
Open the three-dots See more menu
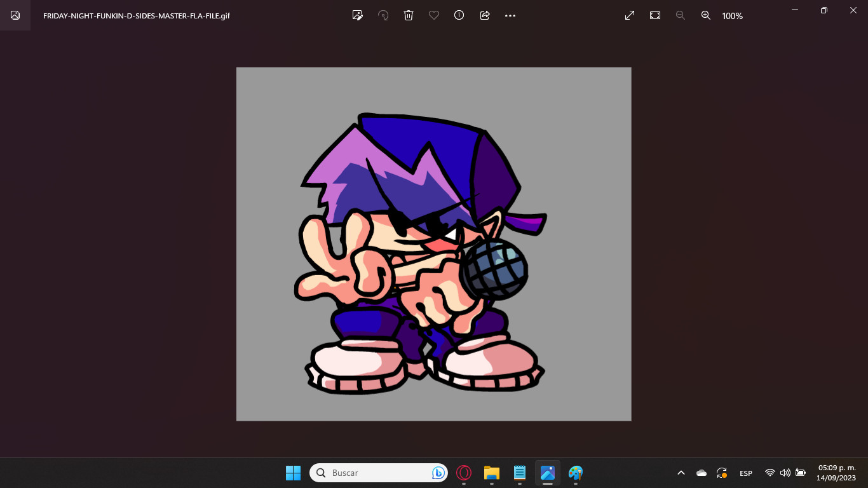coord(510,15)
